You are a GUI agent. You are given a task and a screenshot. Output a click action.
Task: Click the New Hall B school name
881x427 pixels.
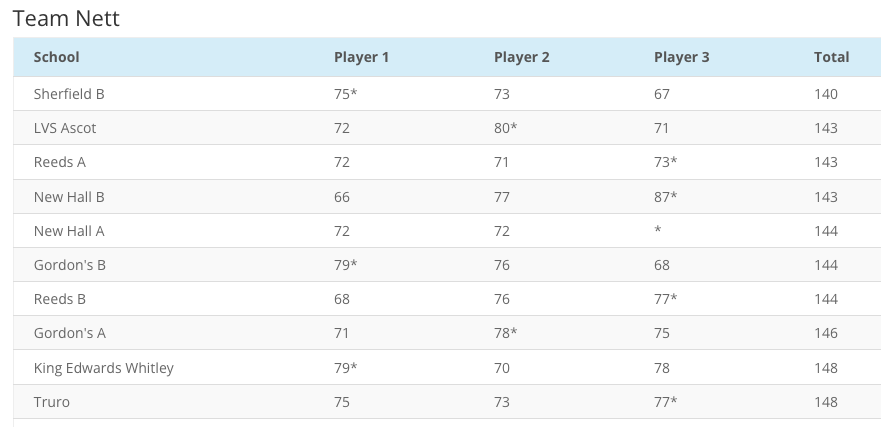69,197
